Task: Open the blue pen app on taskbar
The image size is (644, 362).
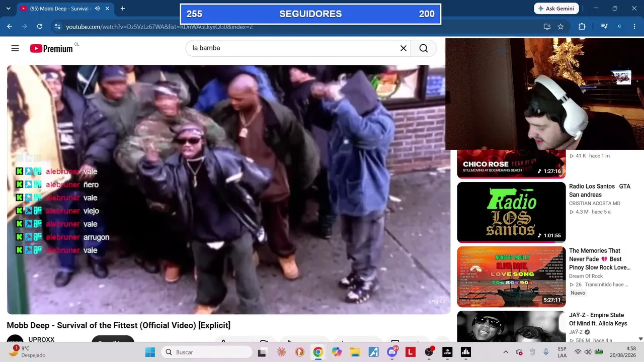Action: coord(373,352)
